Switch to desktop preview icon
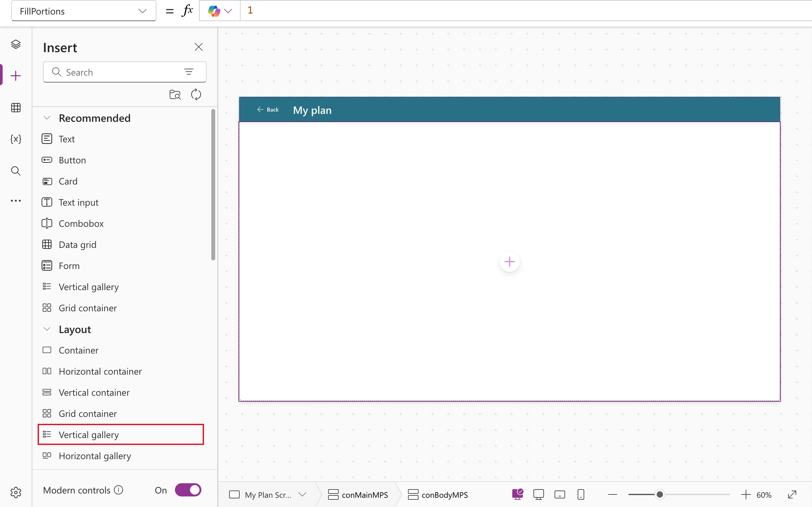Viewport: 812px width, 507px height. (x=538, y=494)
